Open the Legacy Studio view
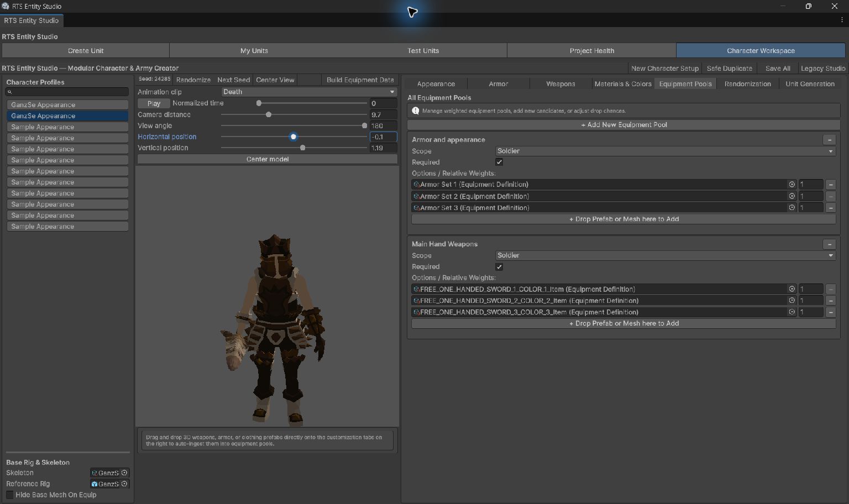The height and width of the screenshot is (504, 849). click(x=823, y=69)
